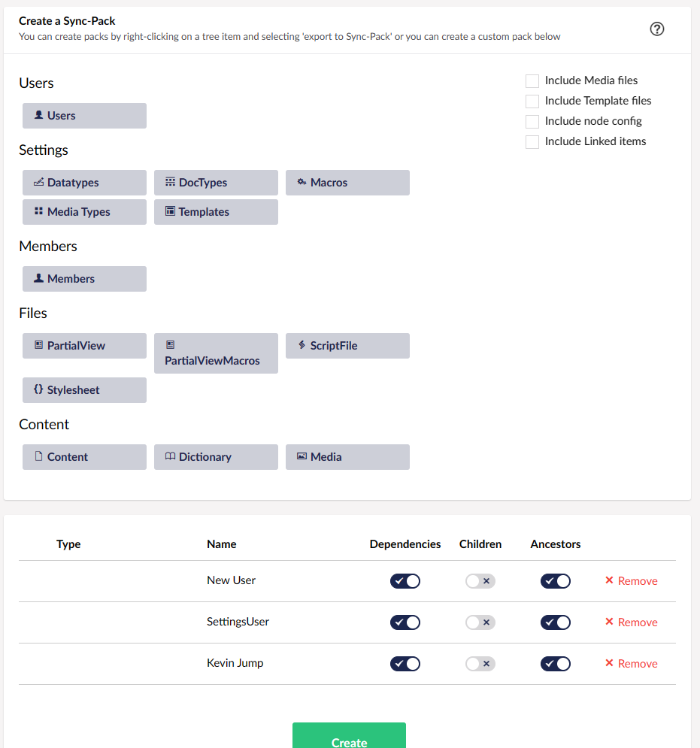The height and width of the screenshot is (748, 700).
Task: Choose the Content button
Action: 84,456
